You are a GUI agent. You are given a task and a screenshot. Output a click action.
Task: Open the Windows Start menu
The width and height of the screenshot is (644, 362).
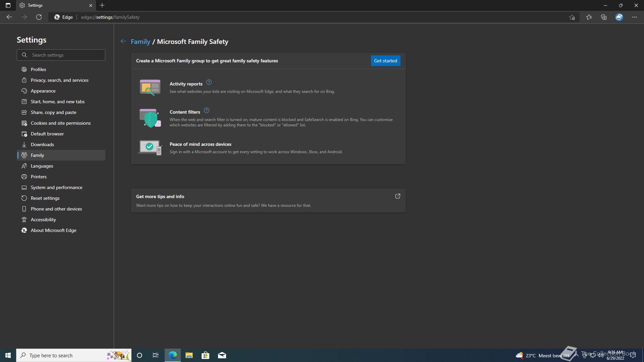[8, 355]
